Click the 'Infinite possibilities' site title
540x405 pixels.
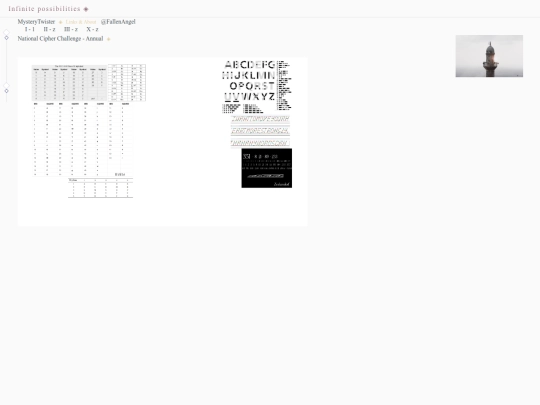pos(44,9)
